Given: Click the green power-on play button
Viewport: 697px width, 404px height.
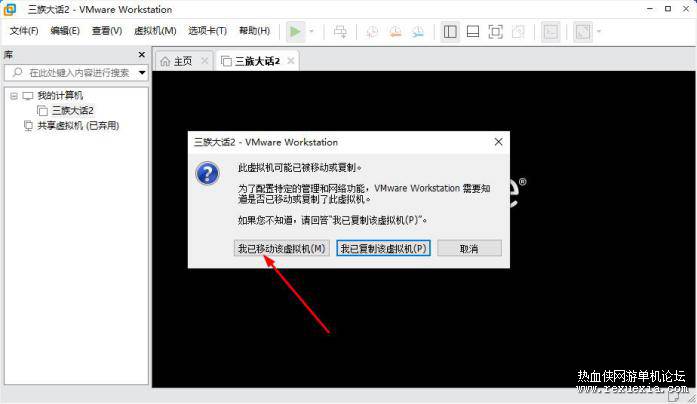Looking at the screenshot, I should [x=295, y=32].
